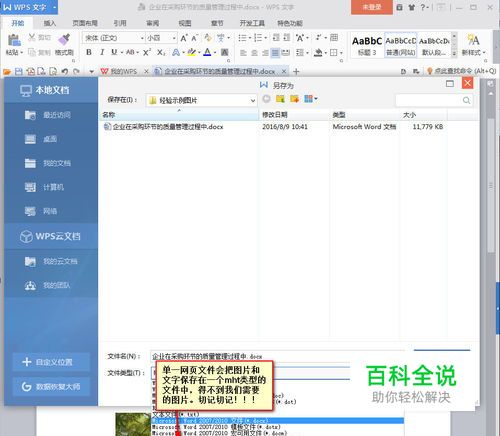Viewport: 500px width, 436px height.
Task: Go up one folder in Save As dialog
Action: point(280,99)
